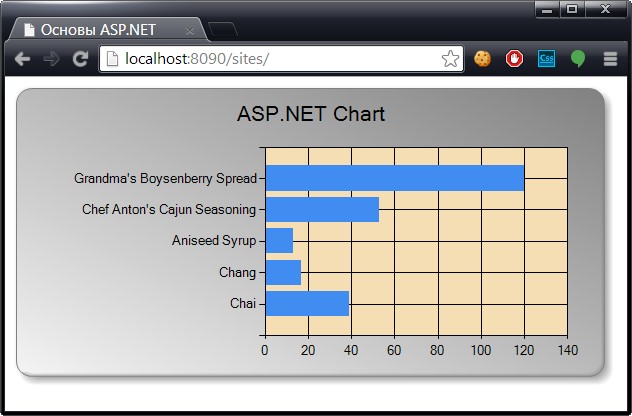Click the forward navigation arrow

pos(51,59)
